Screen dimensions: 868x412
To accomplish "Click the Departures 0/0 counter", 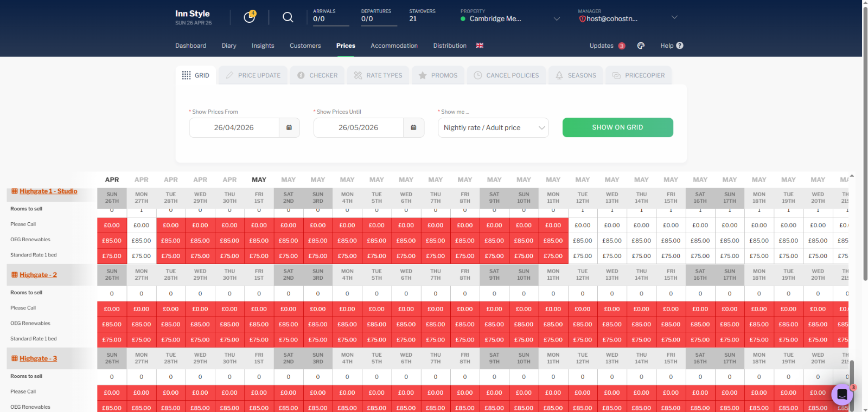I will 379,16.
